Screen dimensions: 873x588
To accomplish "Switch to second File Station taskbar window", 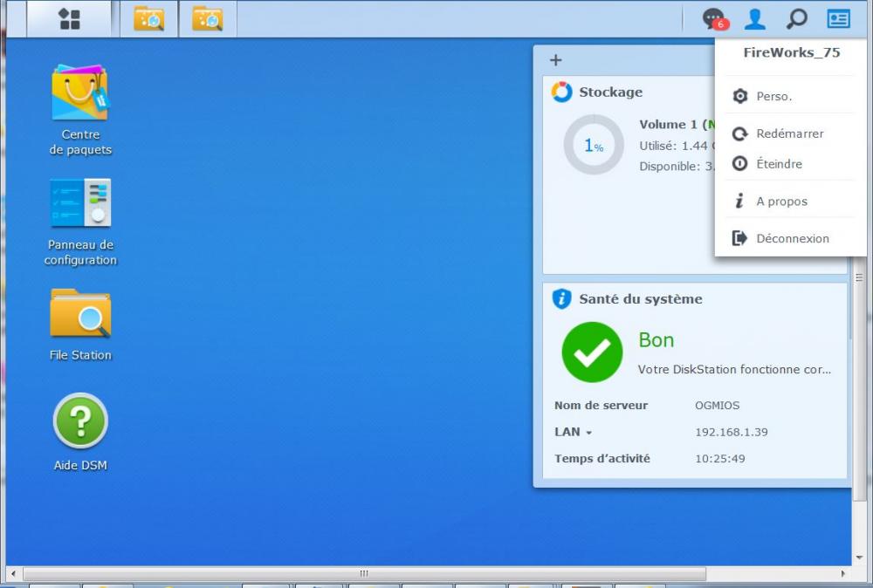I will [208, 19].
